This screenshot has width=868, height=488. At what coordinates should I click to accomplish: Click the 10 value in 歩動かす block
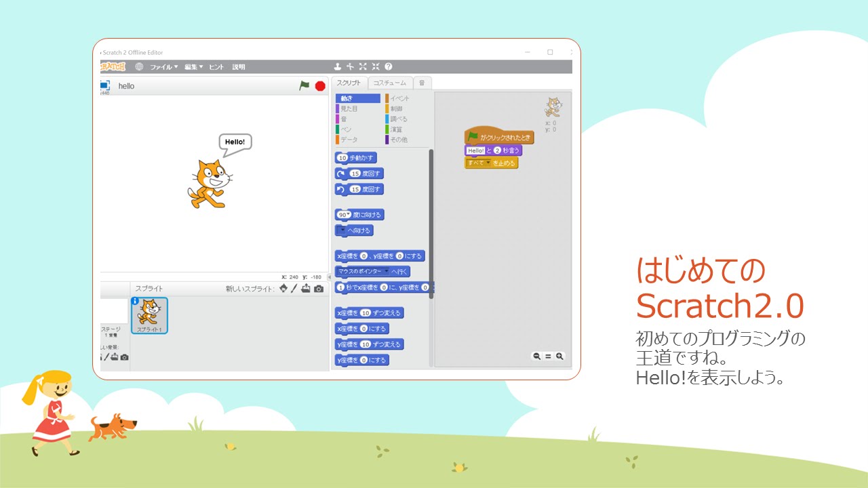tap(342, 157)
